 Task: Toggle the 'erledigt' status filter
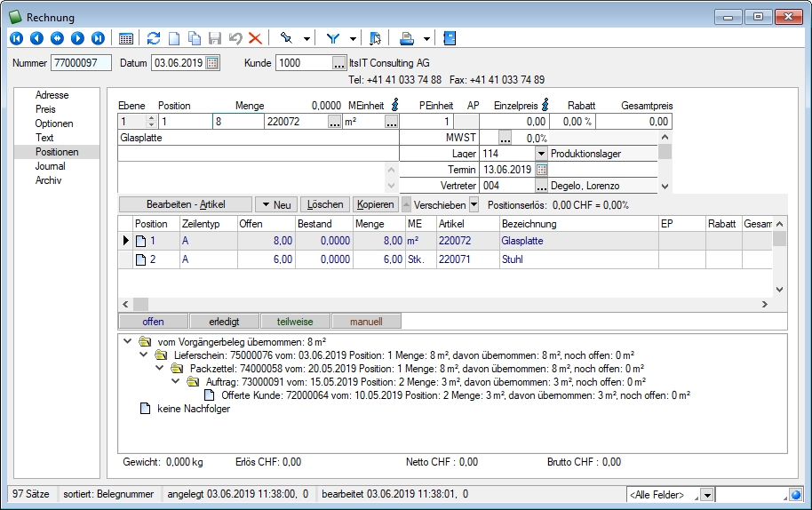[224, 321]
